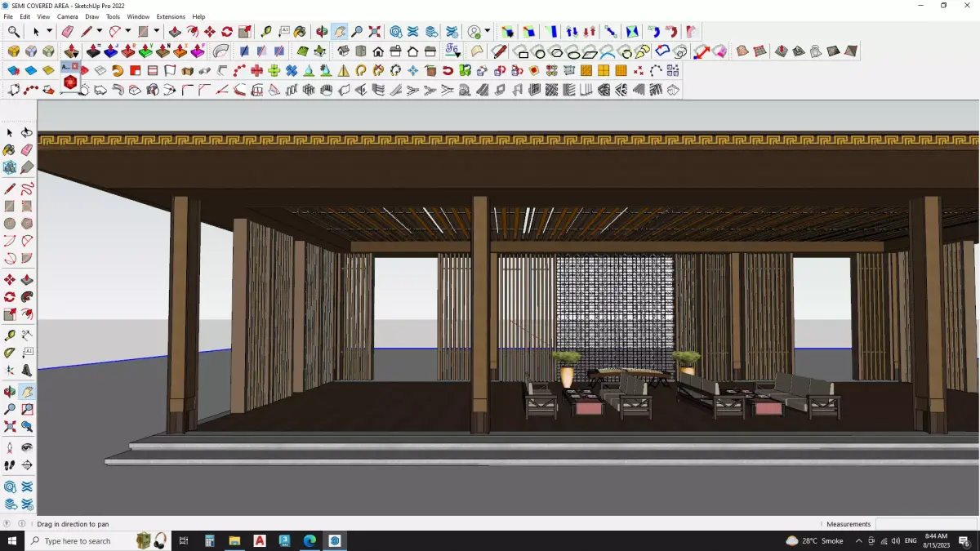The height and width of the screenshot is (551, 980).
Task: Click the Search magnifier in the top toolbar
Action: click(14, 31)
